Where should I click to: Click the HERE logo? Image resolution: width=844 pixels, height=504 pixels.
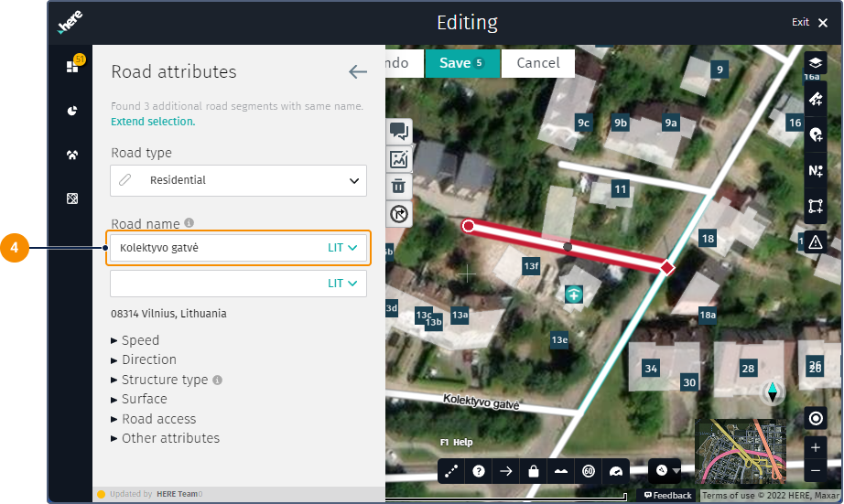click(70, 23)
